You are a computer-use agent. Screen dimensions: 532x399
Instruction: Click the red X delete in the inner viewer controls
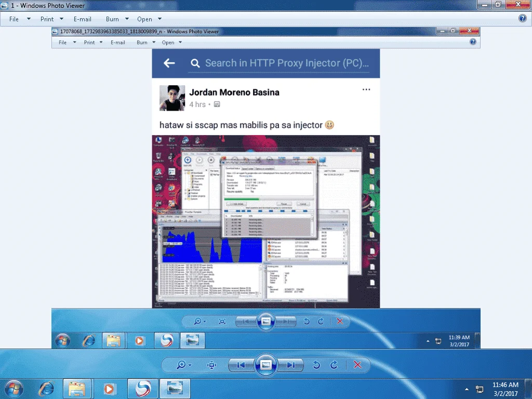(x=340, y=321)
